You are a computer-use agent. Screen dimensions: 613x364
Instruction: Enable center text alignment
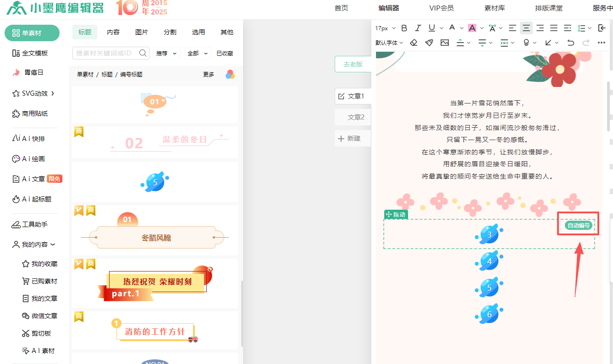526,28
